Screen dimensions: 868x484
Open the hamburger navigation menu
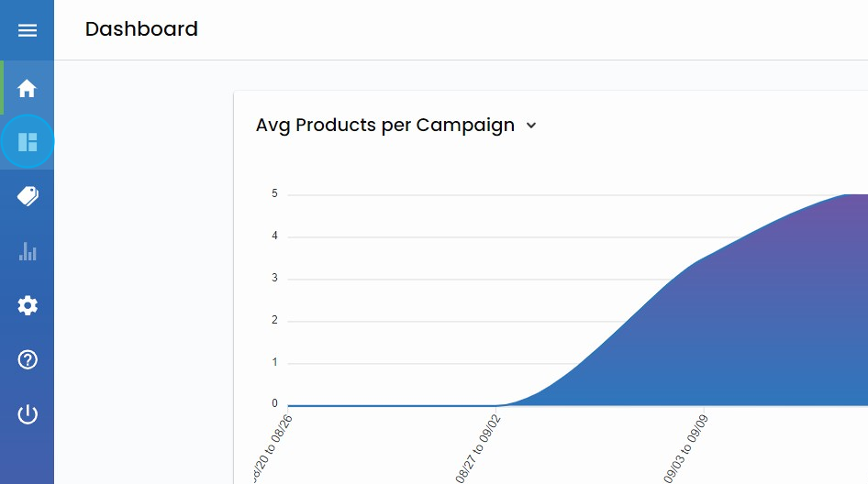[x=28, y=30]
